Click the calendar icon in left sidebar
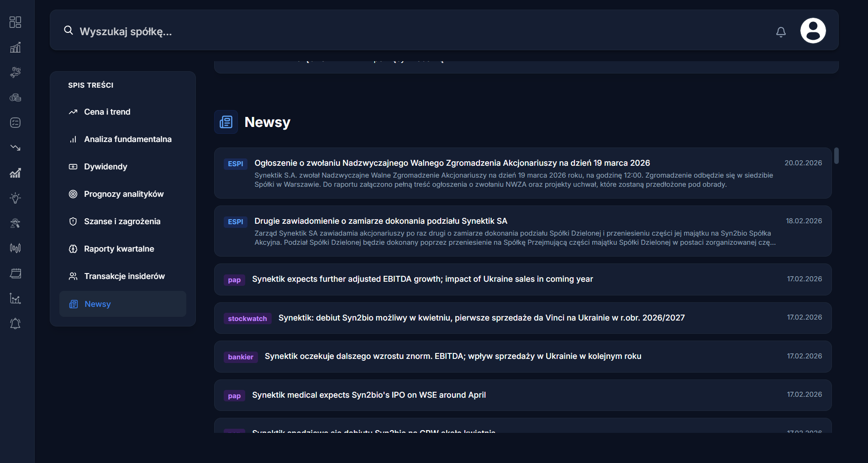The width and height of the screenshot is (868, 463). coord(16,274)
